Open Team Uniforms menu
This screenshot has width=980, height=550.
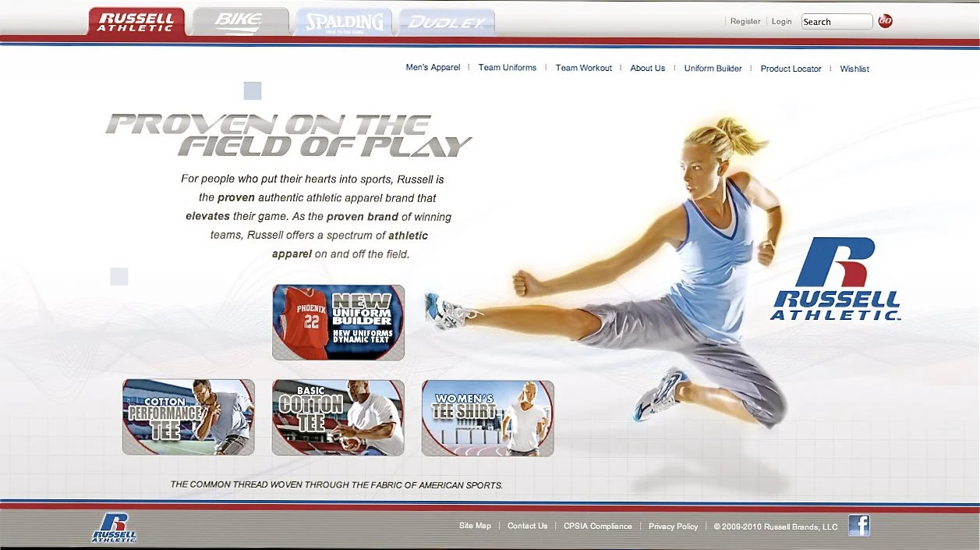(x=508, y=68)
